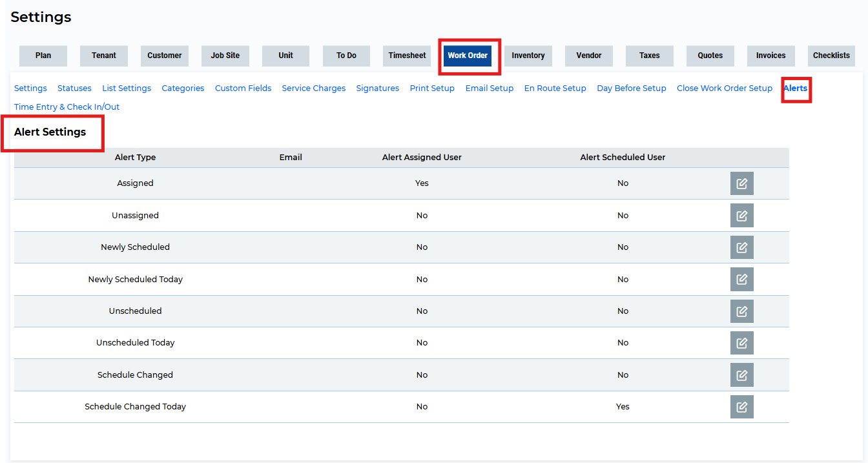The width and height of the screenshot is (868, 463).
Task: Go to List Settings
Action: coord(127,88)
